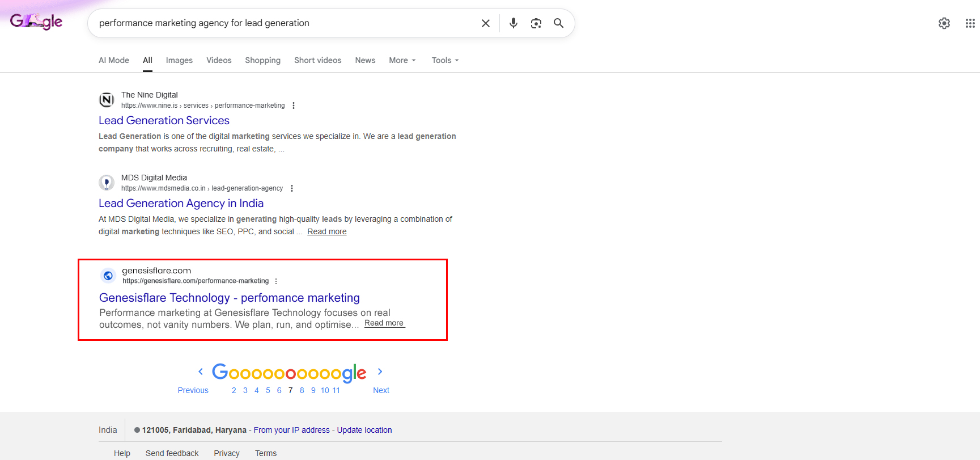
Task: Clear the search box with the X icon
Action: (486, 23)
